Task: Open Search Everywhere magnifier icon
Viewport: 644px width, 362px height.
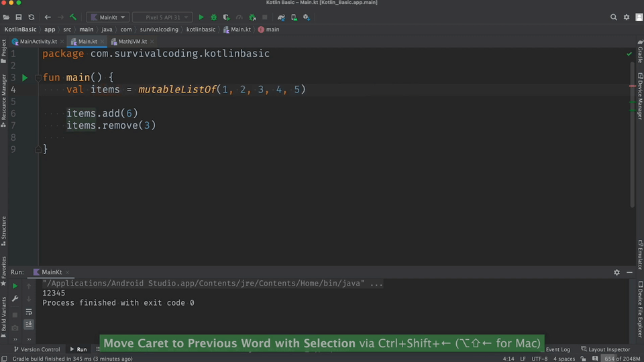Action: [x=614, y=17]
